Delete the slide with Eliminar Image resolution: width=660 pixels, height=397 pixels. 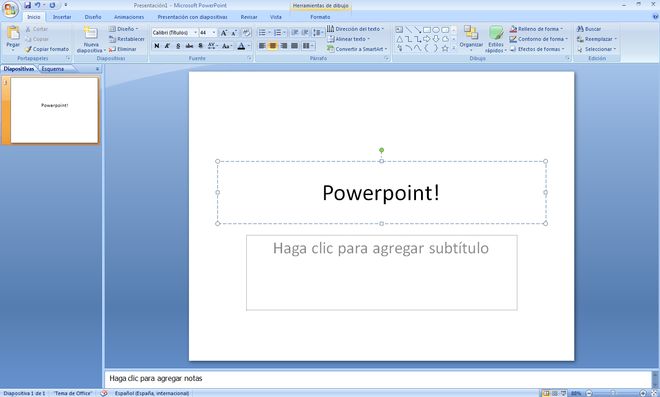click(x=122, y=49)
